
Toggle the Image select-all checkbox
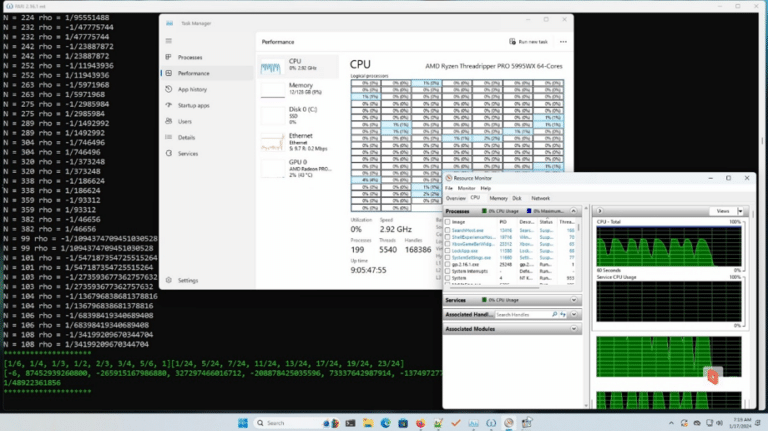coord(448,222)
